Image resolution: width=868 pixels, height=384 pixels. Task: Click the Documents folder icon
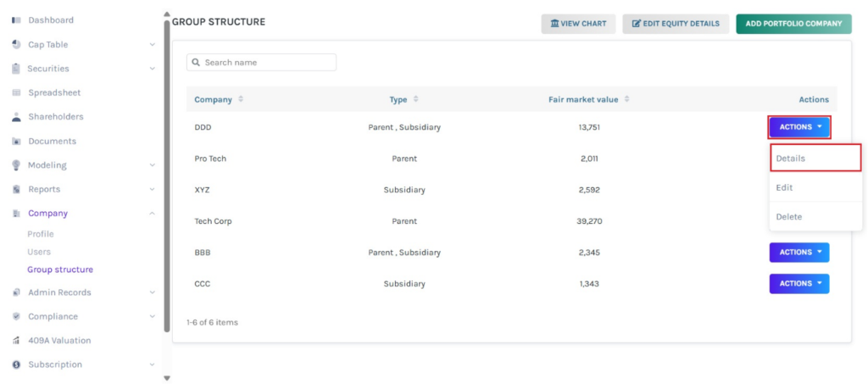(x=16, y=142)
